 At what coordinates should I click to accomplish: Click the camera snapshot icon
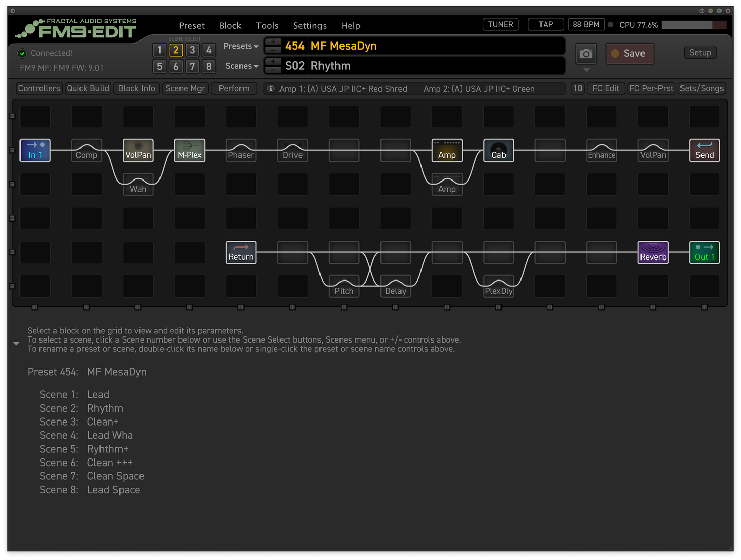586,54
